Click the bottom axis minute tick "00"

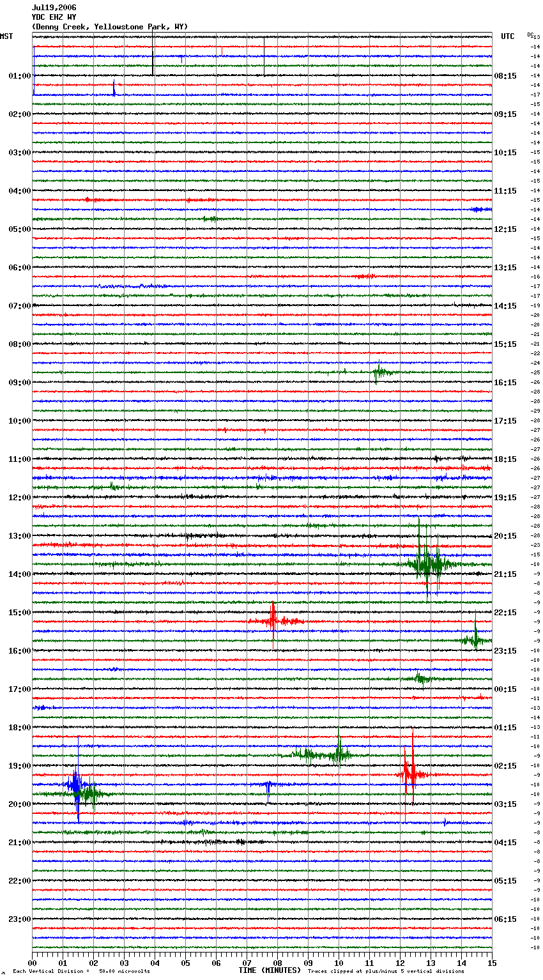[x=32, y=963]
